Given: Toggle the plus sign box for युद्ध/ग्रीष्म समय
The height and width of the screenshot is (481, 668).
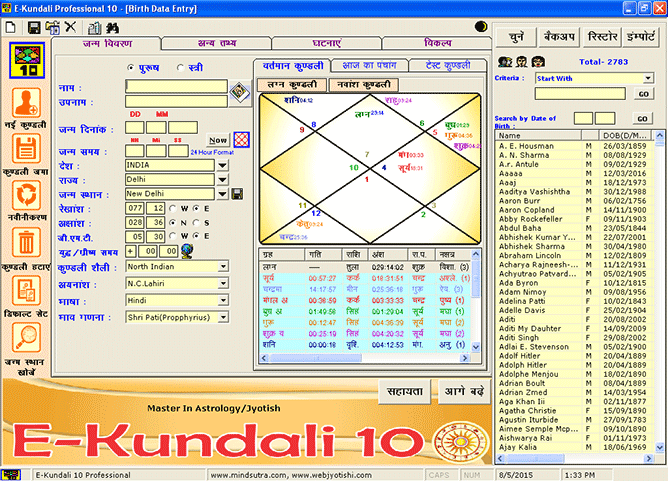Looking at the screenshot, I should click(x=130, y=251).
